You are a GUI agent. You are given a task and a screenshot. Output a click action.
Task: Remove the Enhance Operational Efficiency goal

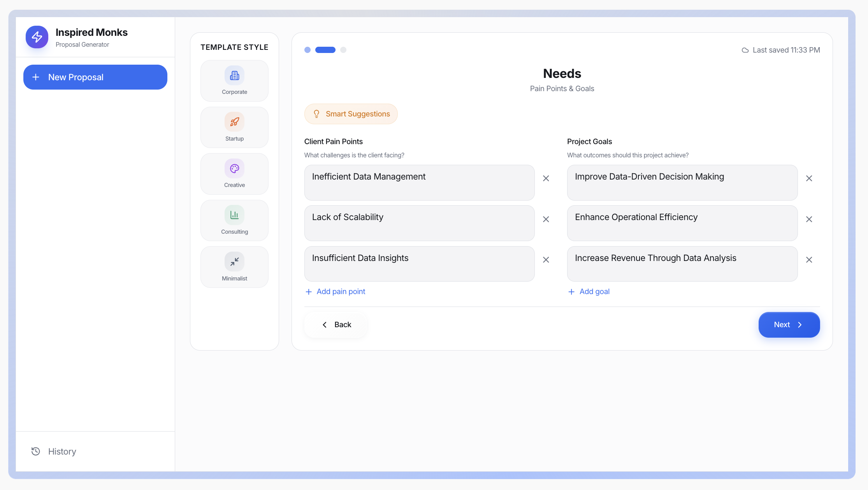tap(809, 219)
